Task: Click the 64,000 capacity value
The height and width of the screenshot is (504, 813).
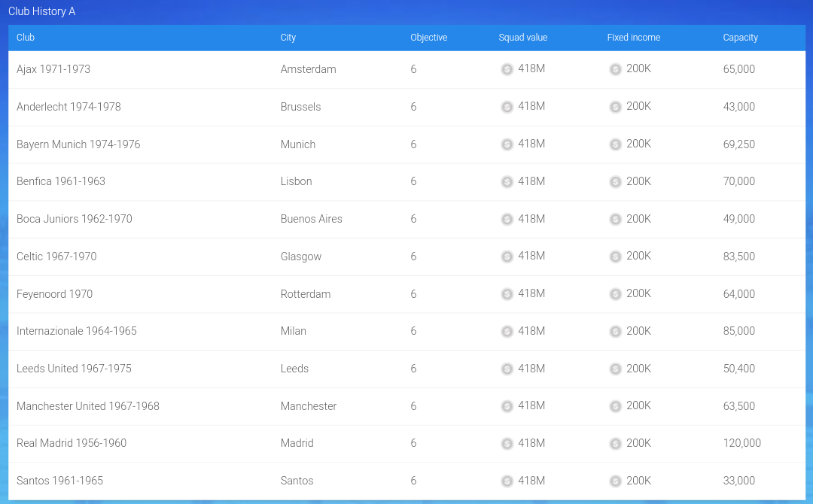Action: coord(739,294)
